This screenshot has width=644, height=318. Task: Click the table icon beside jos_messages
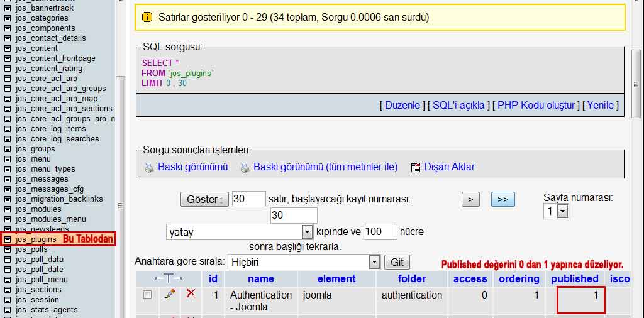coord(8,179)
